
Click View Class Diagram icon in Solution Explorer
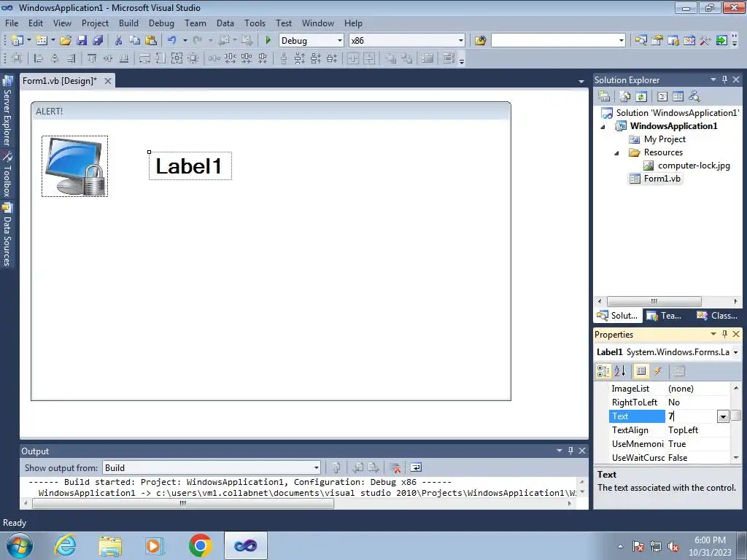[694, 97]
